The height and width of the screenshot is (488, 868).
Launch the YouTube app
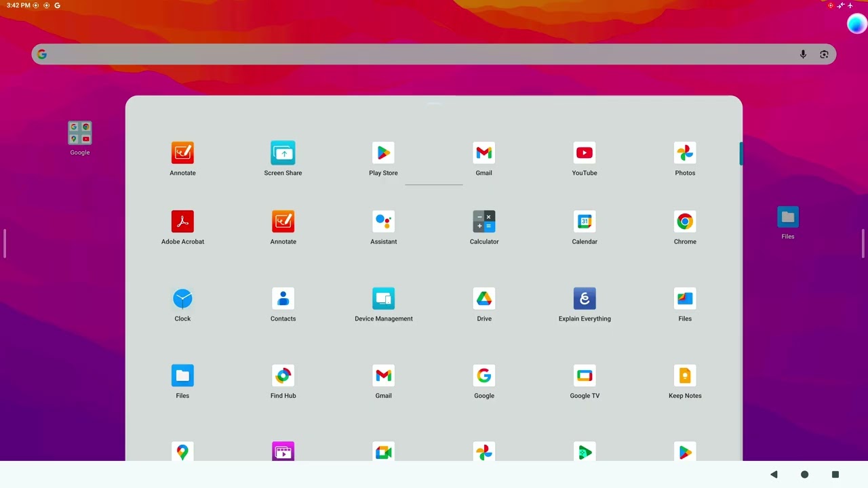tap(584, 153)
